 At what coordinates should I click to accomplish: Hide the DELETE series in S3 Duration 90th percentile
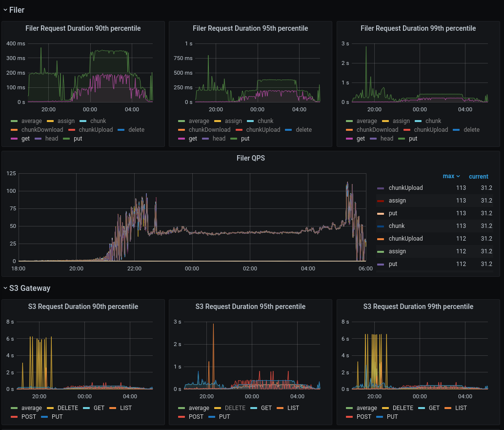coord(67,408)
